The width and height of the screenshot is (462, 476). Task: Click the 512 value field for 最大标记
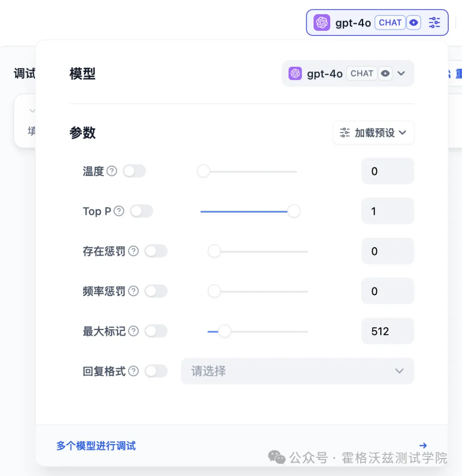coord(387,331)
